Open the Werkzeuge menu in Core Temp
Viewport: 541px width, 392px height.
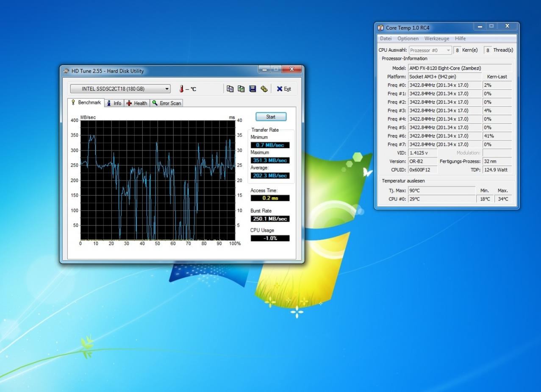click(437, 39)
